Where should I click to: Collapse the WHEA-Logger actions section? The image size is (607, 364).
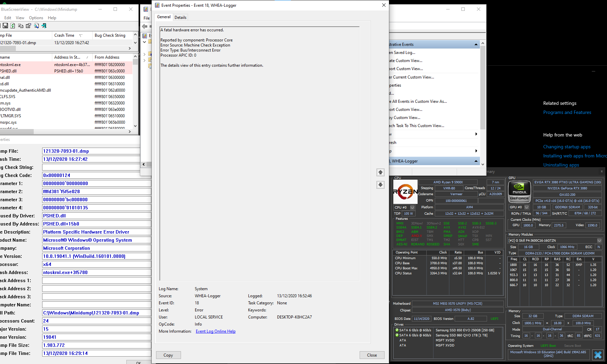coord(476,161)
